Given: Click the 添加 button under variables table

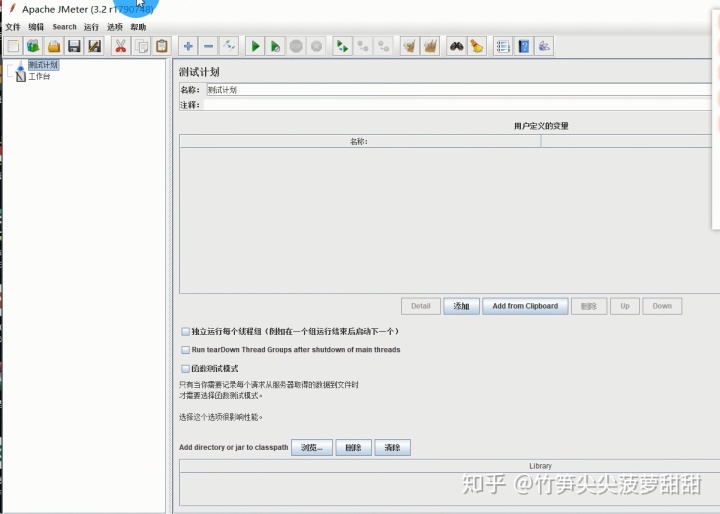Looking at the screenshot, I should point(461,306).
